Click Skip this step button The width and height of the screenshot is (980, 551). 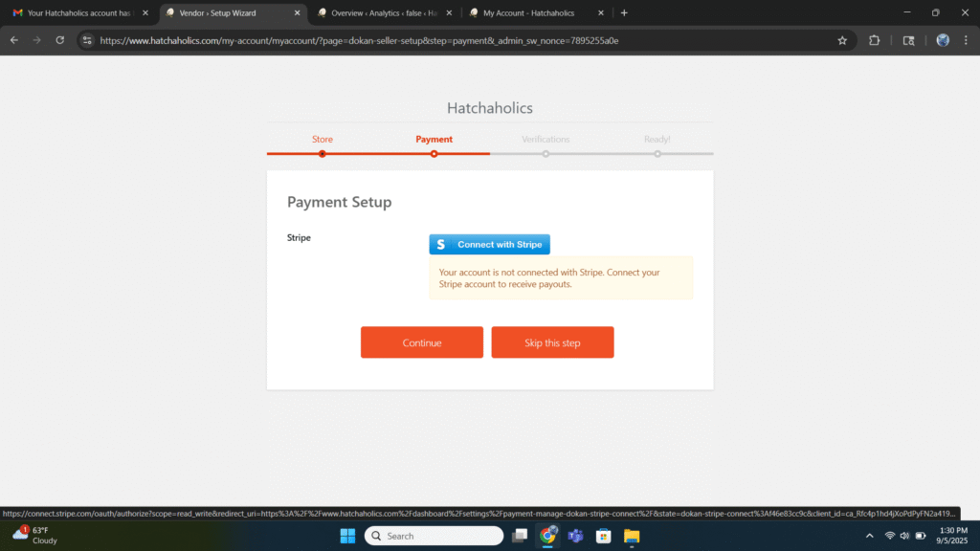pos(552,342)
